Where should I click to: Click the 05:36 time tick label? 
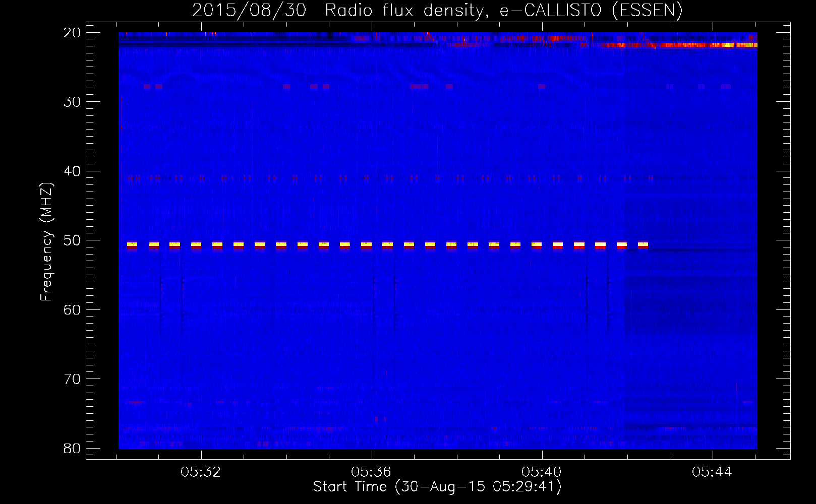pyautogui.click(x=371, y=472)
